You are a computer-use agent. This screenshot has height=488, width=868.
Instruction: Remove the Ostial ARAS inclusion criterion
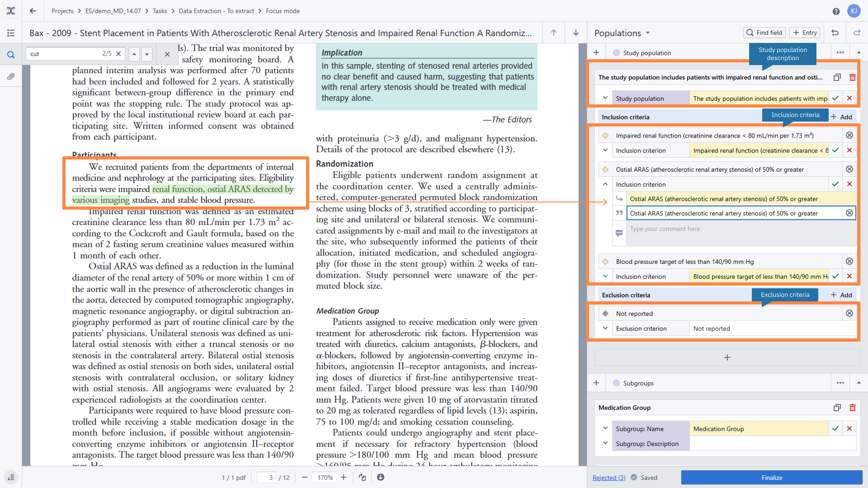click(849, 169)
